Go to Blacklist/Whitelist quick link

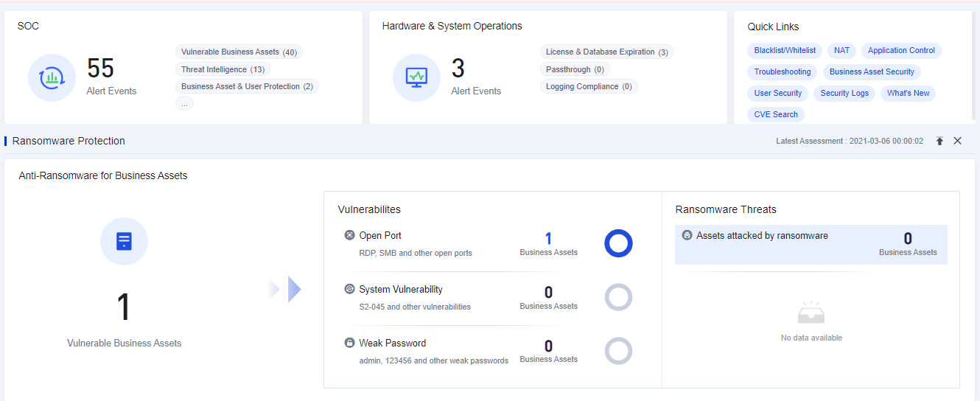pyautogui.click(x=785, y=51)
